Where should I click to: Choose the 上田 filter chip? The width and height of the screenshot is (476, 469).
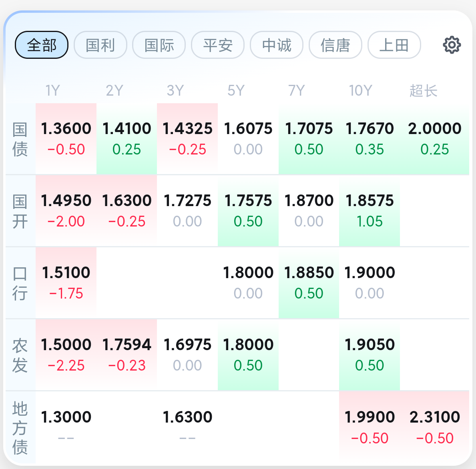pyautogui.click(x=394, y=45)
